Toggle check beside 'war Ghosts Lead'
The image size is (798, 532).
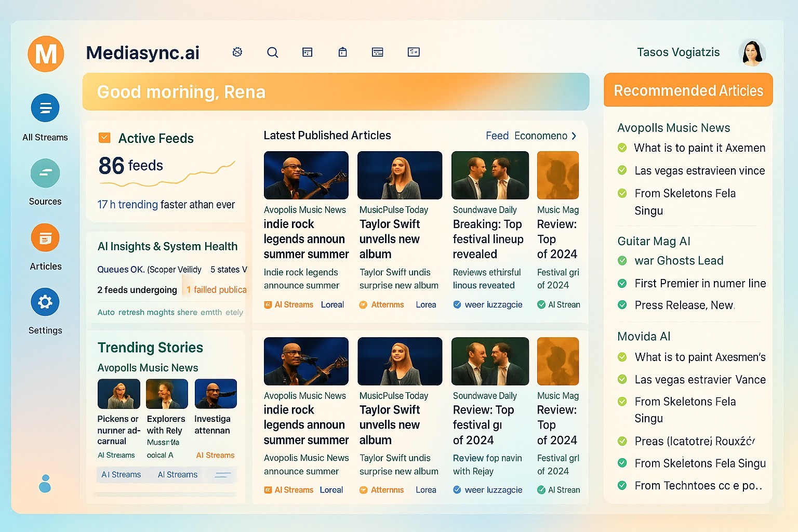pyautogui.click(x=622, y=261)
